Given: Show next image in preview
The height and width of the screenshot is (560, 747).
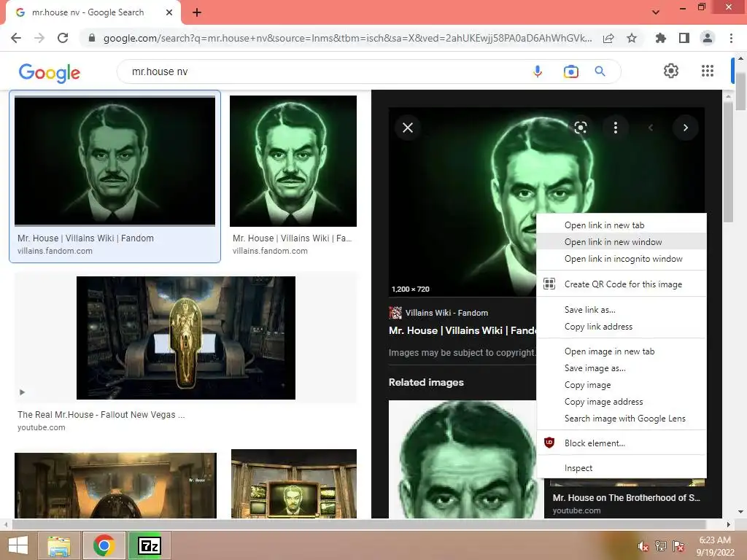Looking at the screenshot, I should [x=686, y=128].
